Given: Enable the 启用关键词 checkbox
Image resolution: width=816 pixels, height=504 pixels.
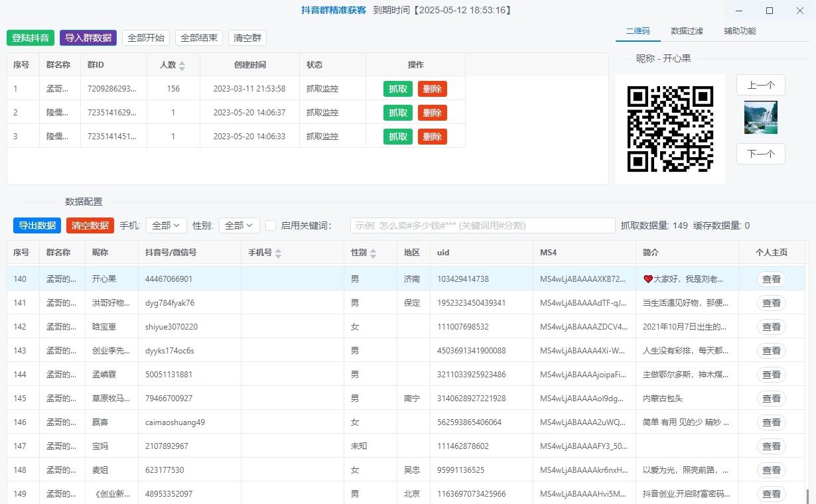Looking at the screenshot, I should point(271,225).
